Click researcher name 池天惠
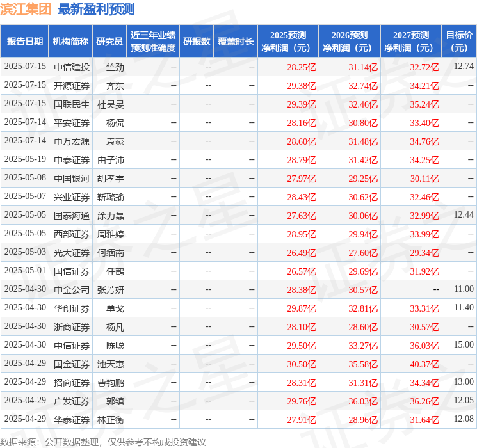 pos(111,364)
